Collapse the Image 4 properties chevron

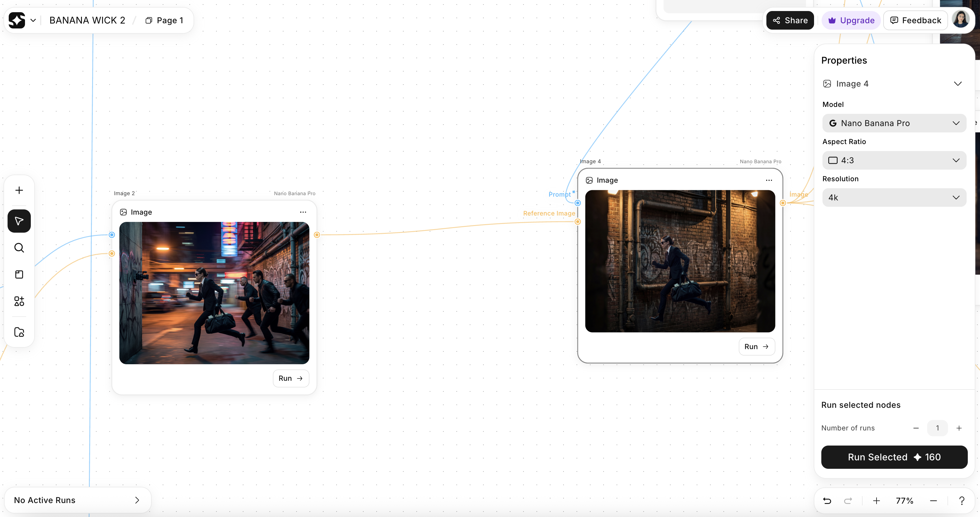[958, 84]
